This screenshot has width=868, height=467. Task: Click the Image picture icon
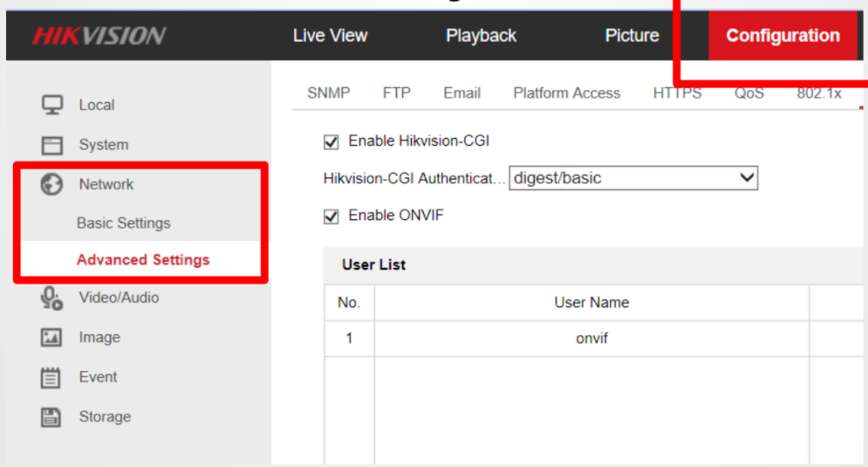[x=51, y=337]
